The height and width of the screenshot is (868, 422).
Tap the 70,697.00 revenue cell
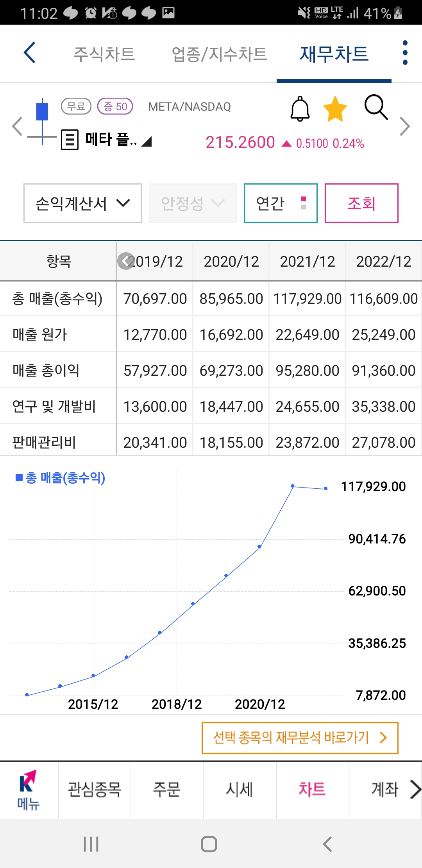[155, 299]
